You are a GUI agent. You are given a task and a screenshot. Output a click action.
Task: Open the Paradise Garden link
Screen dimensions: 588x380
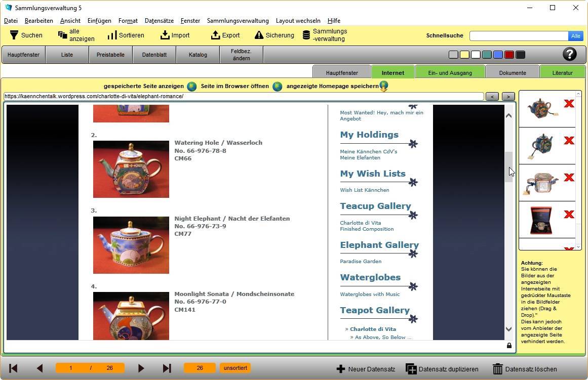[361, 262]
